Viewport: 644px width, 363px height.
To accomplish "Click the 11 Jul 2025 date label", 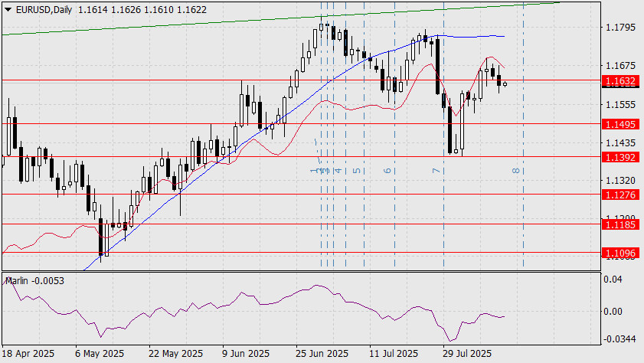I will (394, 354).
